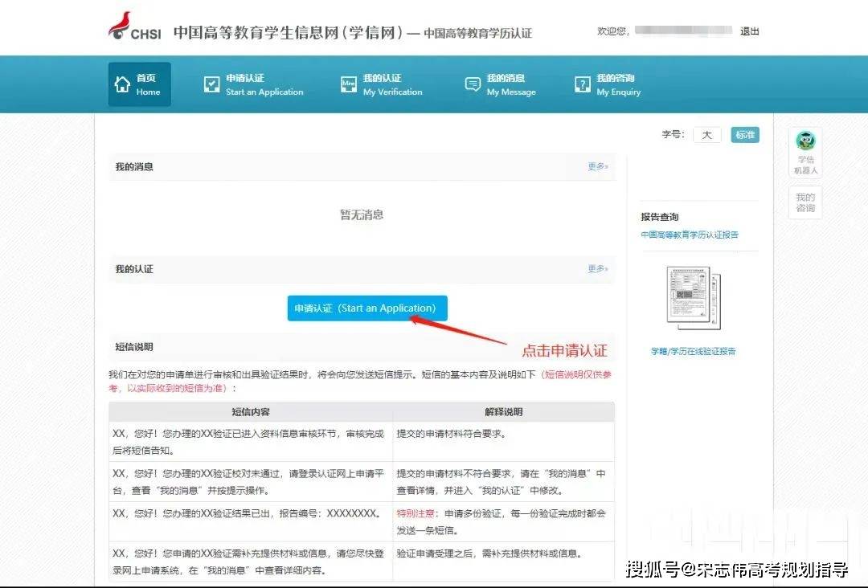The width and height of the screenshot is (868, 588).
Task: Set font size to 标准
Action: click(x=745, y=135)
